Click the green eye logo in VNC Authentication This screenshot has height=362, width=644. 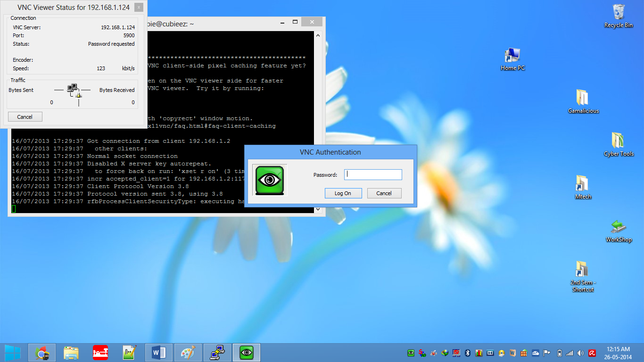click(x=269, y=180)
